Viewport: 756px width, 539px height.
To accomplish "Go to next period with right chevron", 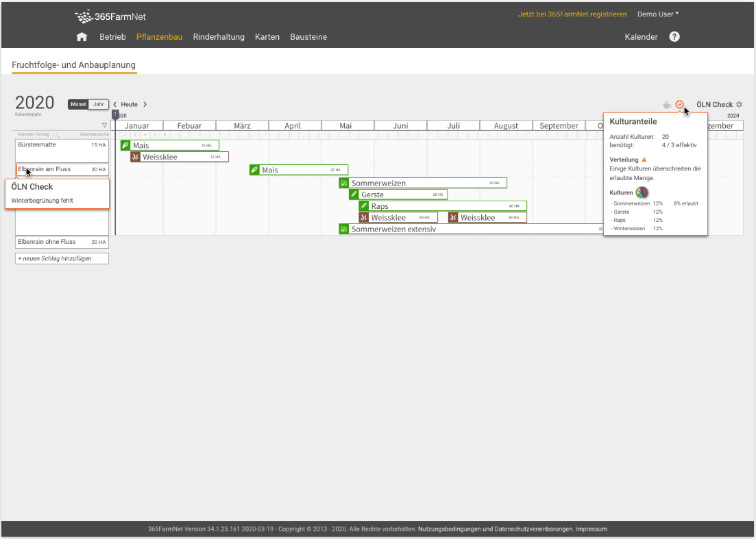I will click(145, 105).
